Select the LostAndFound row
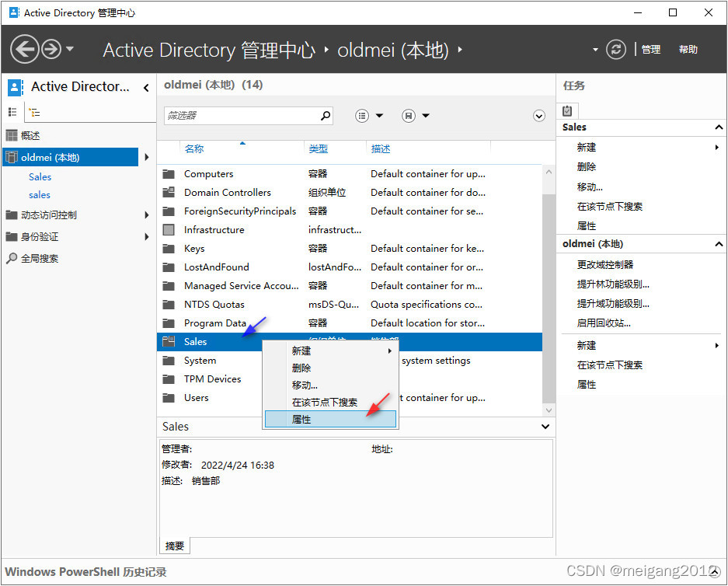 point(349,267)
